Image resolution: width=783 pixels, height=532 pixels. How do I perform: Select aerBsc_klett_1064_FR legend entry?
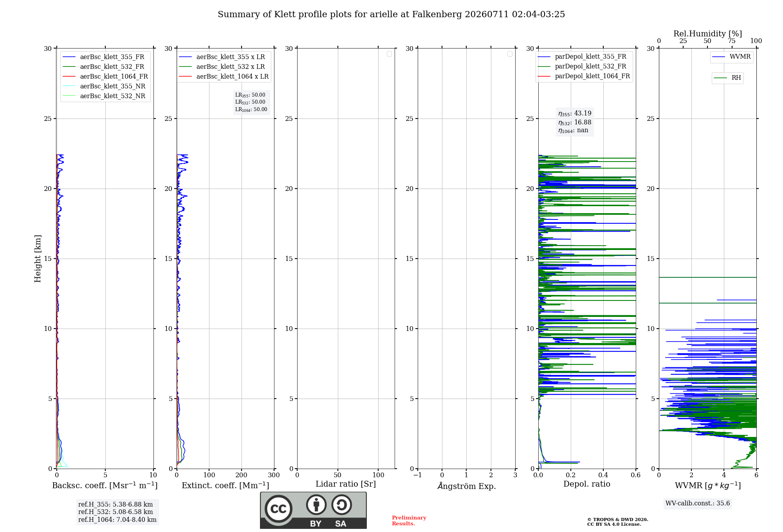tap(105, 77)
